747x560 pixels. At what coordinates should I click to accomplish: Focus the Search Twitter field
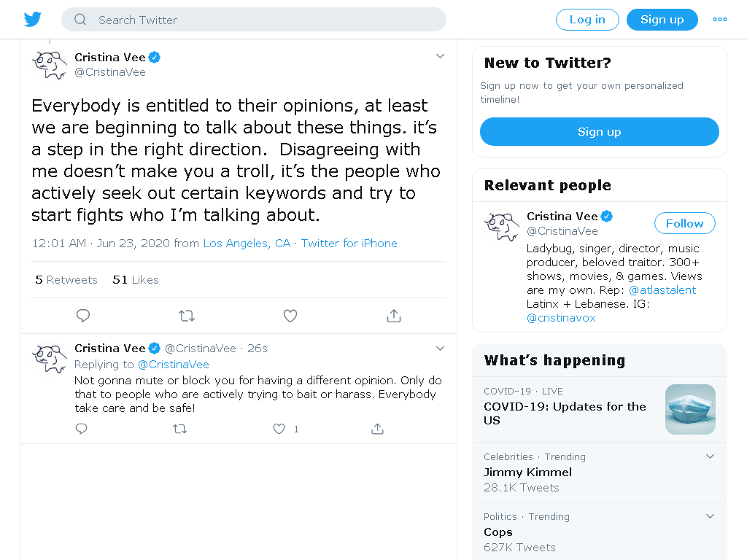pyautogui.click(x=254, y=20)
